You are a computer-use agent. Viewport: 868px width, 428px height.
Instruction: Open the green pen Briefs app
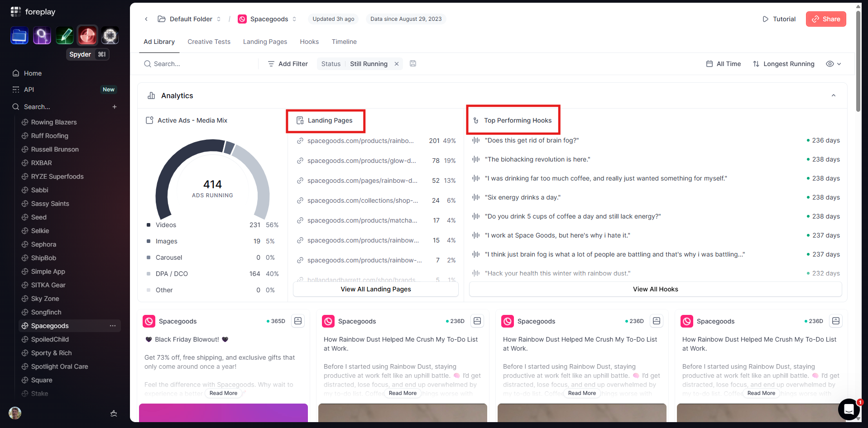(65, 36)
